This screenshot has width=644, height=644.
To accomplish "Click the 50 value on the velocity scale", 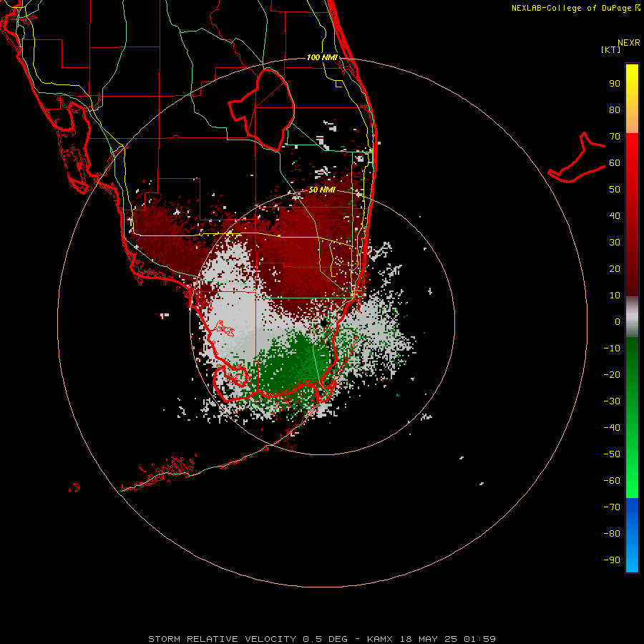I will 615,190.
